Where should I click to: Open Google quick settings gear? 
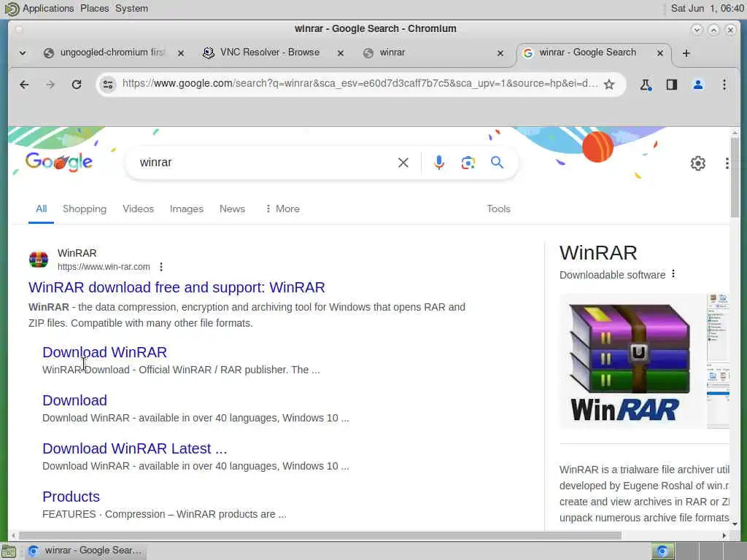click(x=698, y=163)
